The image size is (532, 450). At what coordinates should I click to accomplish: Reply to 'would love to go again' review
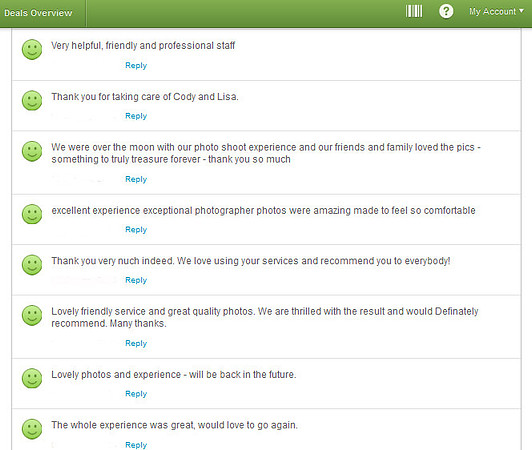pyautogui.click(x=136, y=445)
